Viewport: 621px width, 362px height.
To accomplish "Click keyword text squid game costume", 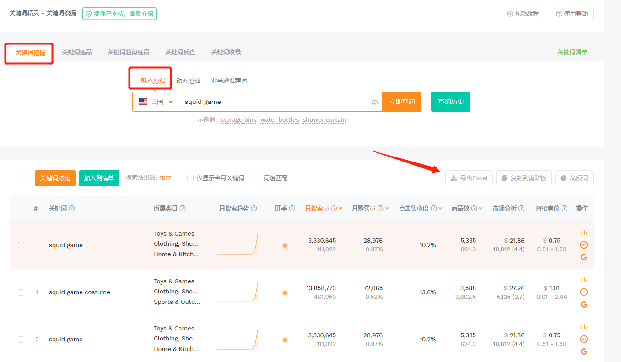I will tap(79, 292).
